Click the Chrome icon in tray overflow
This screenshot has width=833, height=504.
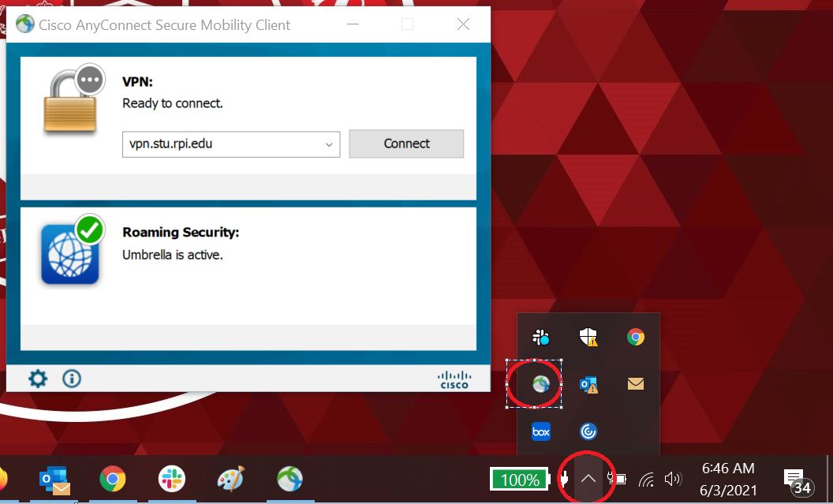[x=635, y=338]
